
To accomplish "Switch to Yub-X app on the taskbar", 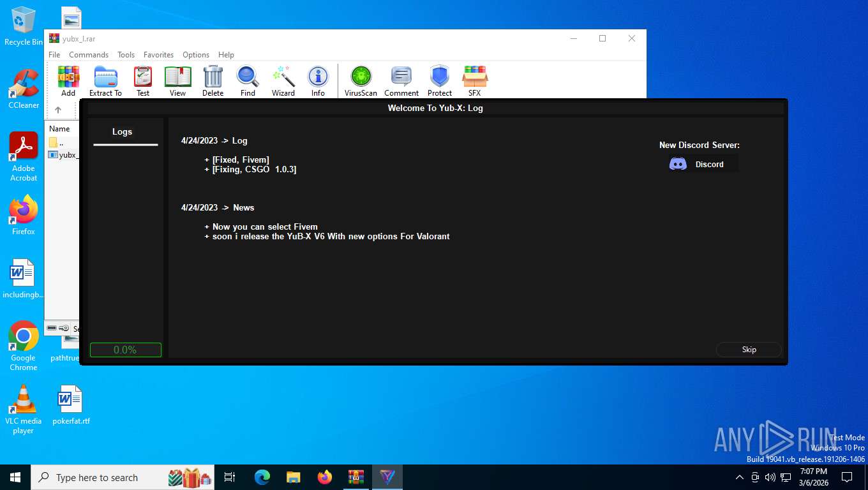I will pos(387,477).
